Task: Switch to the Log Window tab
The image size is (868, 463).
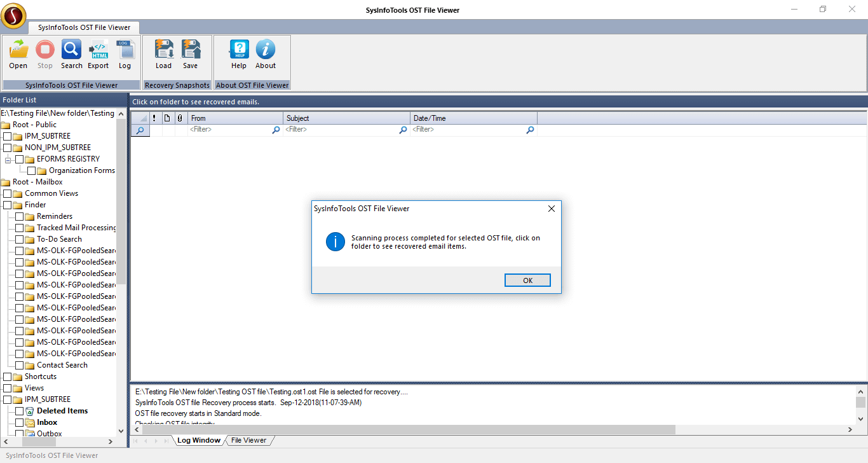Action: coord(198,439)
